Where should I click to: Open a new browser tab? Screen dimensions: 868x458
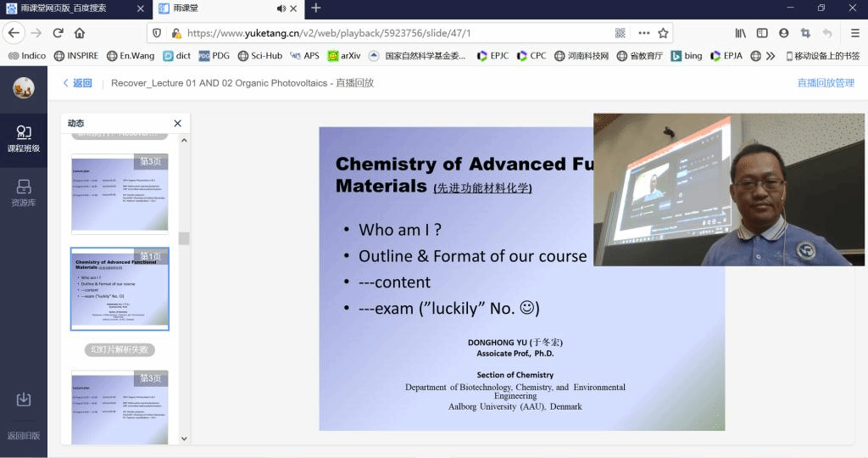(x=316, y=8)
